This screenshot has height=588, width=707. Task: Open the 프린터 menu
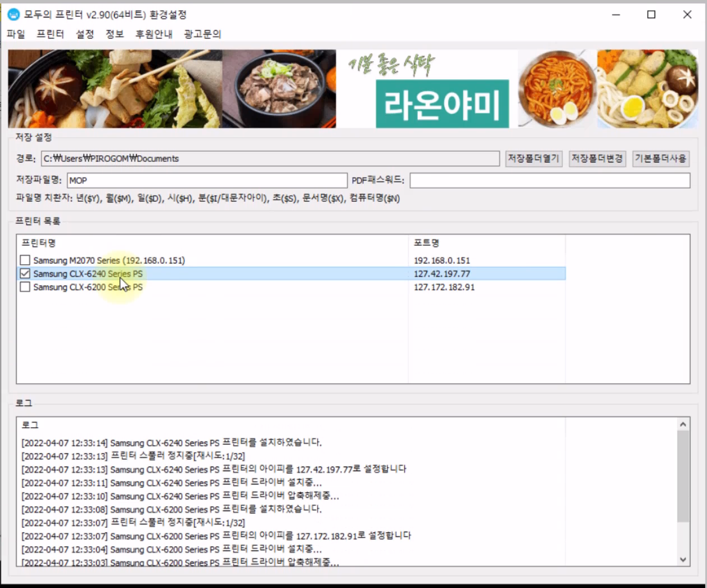pyautogui.click(x=50, y=34)
